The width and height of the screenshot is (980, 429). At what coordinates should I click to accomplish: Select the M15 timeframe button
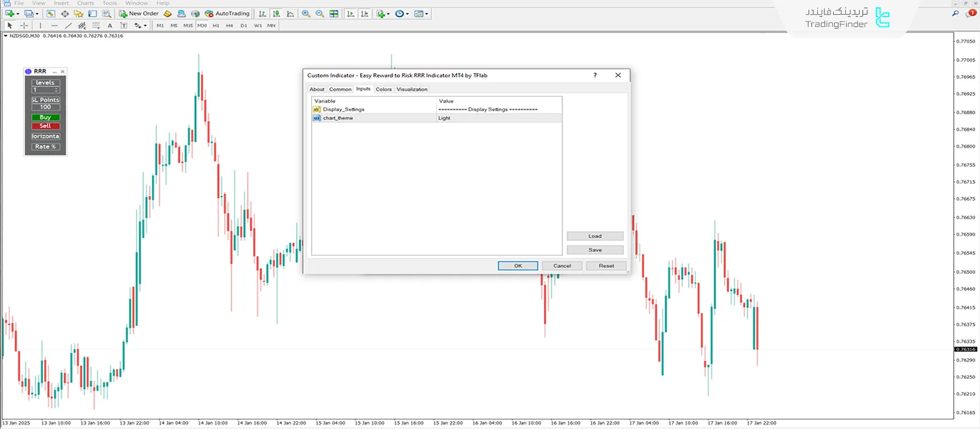187,26
